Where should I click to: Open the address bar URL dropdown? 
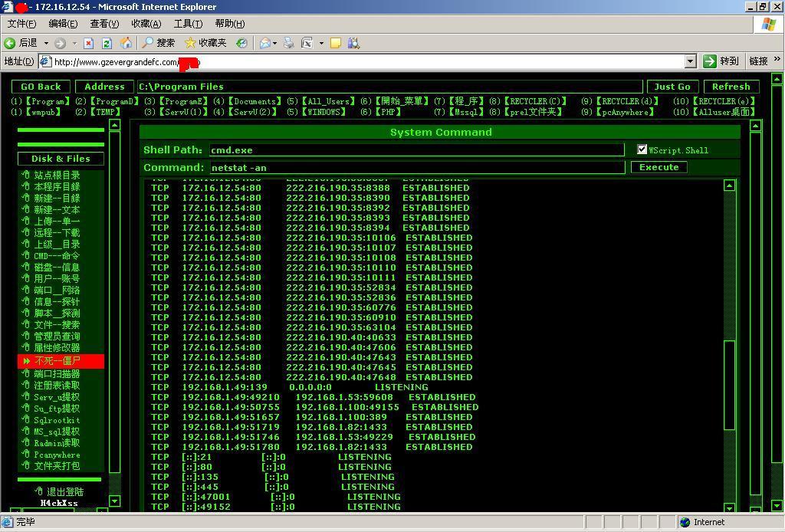[691, 61]
